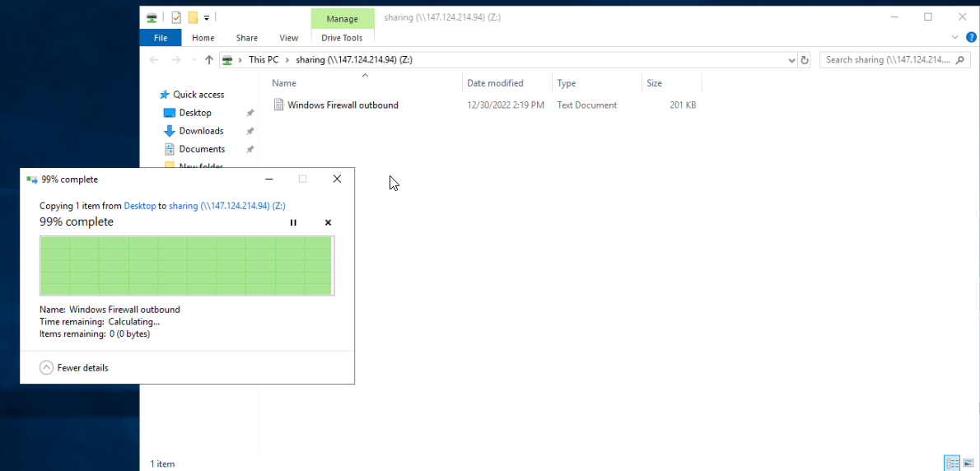Open the File menu

(x=161, y=38)
